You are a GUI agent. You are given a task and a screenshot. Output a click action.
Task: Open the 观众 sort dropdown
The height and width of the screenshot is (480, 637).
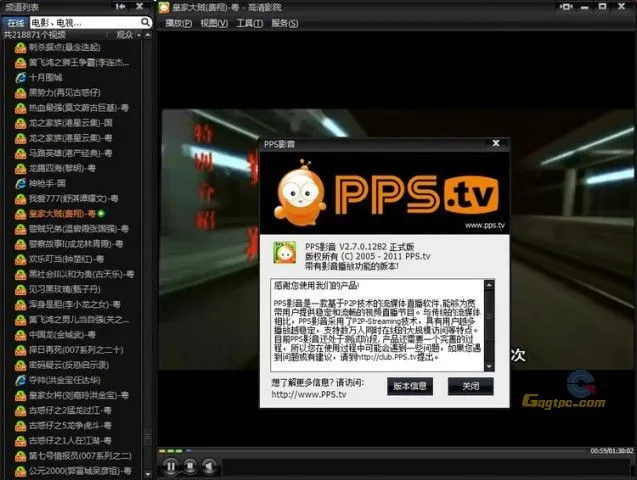(x=128, y=35)
